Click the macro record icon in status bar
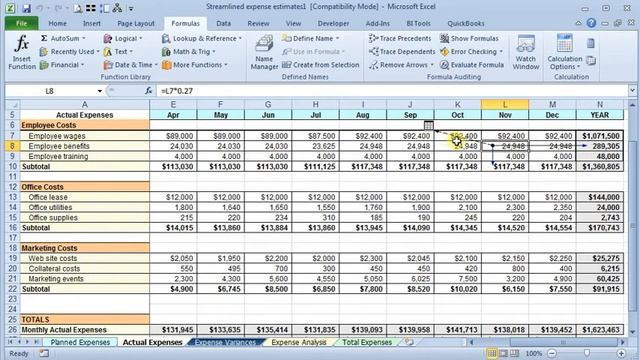 tap(44, 353)
